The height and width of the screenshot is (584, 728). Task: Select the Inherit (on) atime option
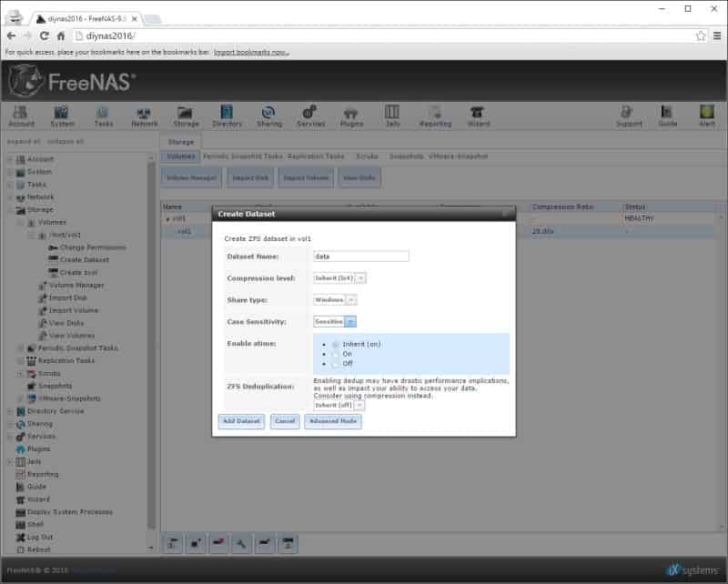click(336, 345)
